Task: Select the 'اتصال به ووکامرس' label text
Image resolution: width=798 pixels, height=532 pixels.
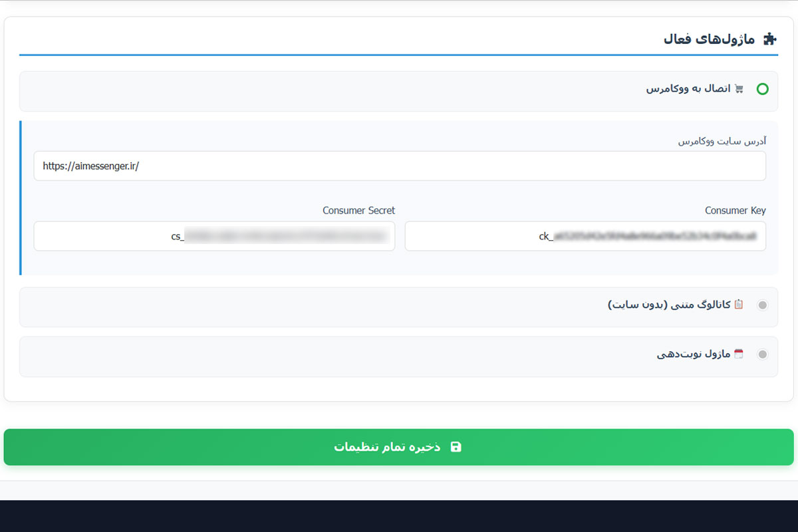Action: [x=688, y=89]
